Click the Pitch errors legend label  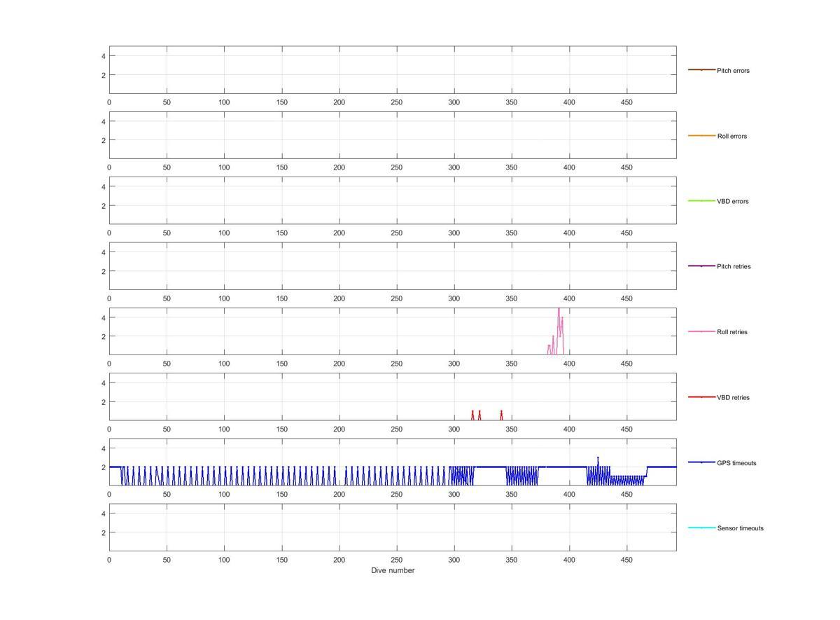733,71
